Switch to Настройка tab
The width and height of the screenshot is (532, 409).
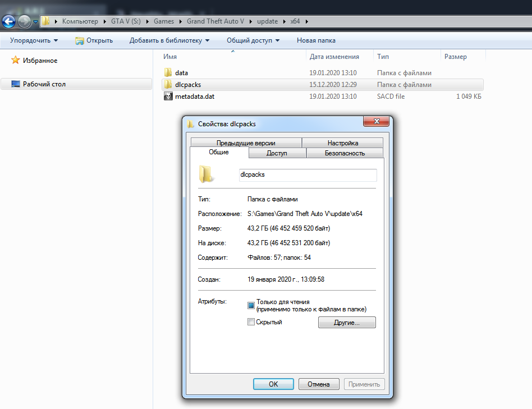(x=343, y=143)
